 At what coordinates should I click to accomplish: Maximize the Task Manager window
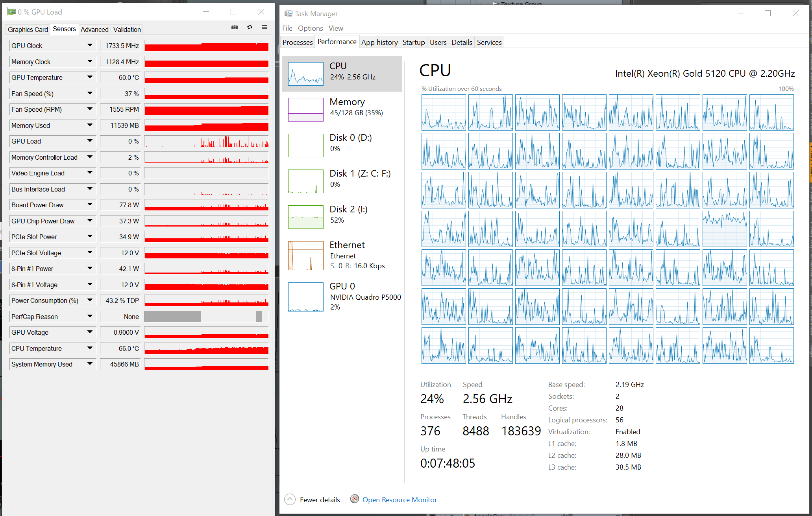point(768,13)
